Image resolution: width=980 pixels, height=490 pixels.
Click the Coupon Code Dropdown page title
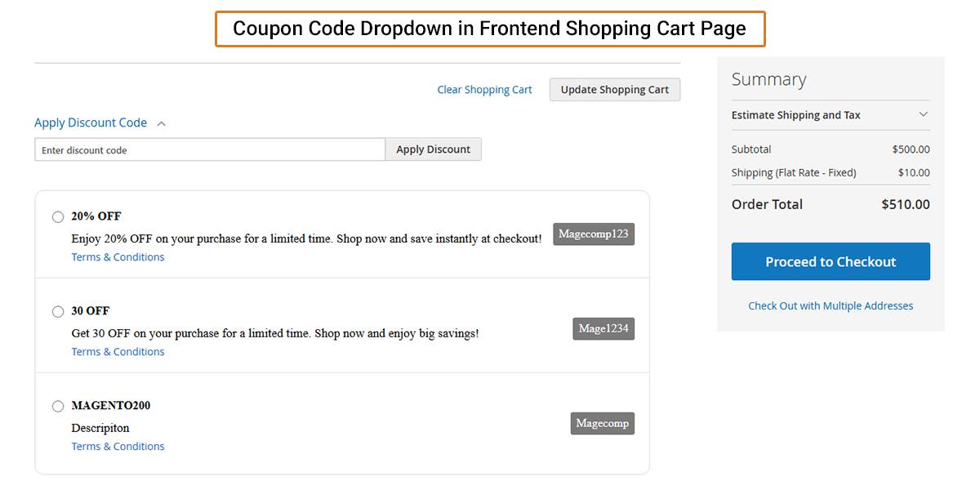pyautogui.click(x=489, y=29)
